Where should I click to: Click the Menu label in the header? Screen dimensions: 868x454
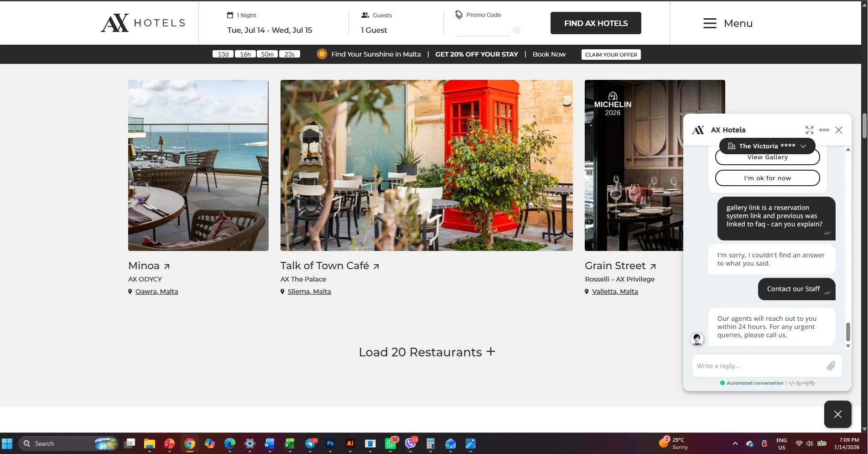[738, 23]
